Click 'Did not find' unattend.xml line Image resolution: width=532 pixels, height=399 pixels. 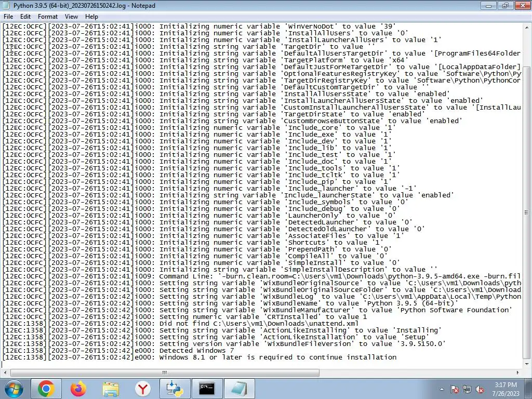180,323
